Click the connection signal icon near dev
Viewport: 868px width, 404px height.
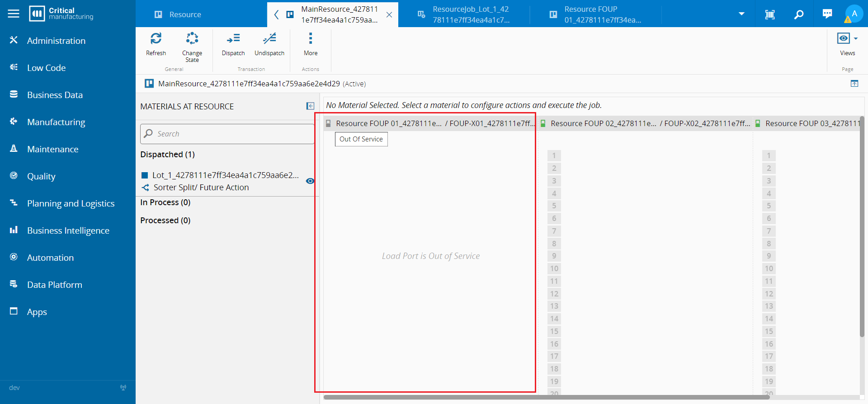point(123,387)
